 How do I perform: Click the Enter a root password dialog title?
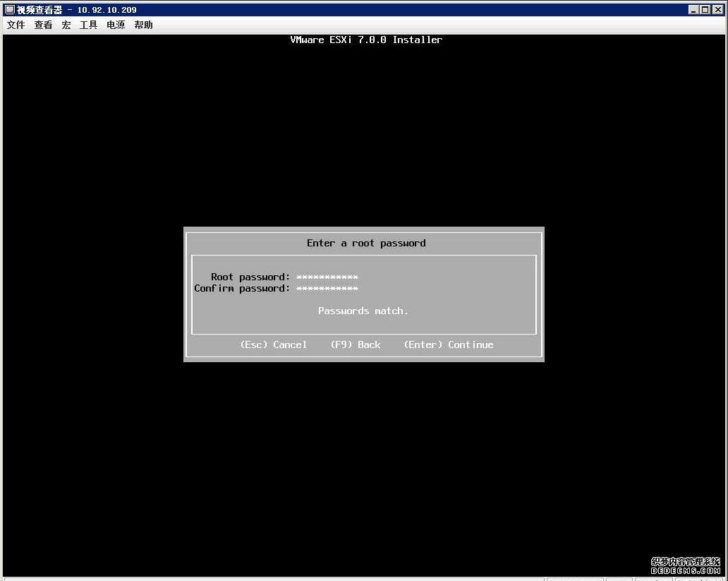(x=365, y=243)
